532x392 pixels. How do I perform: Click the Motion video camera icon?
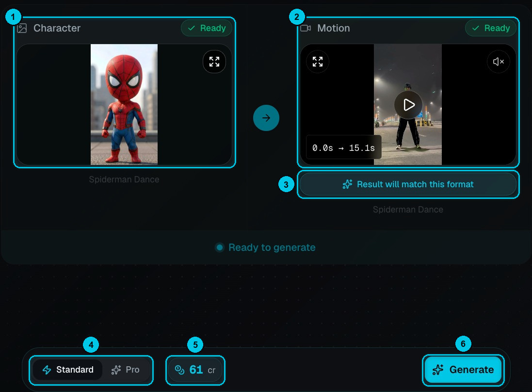point(306,28)
